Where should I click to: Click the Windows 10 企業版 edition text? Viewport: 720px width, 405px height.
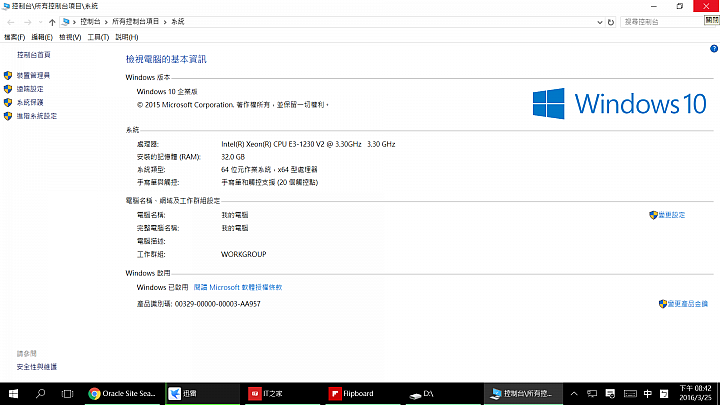click(x=167, y=92)
